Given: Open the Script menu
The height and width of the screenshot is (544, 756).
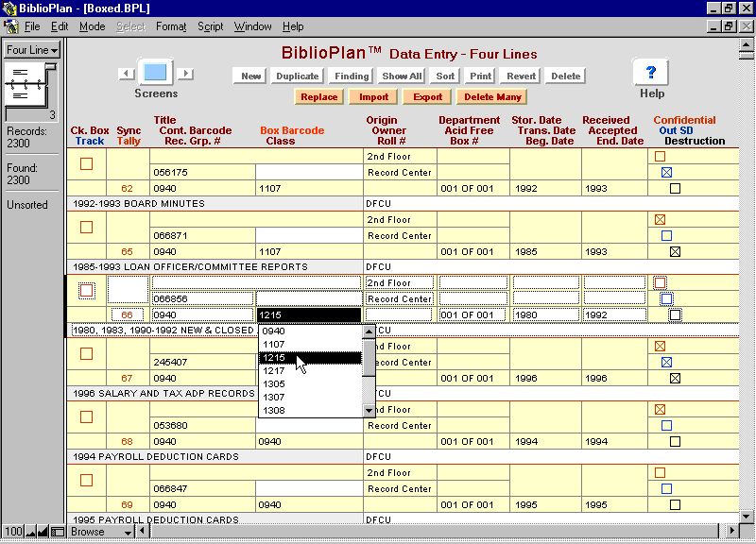Looking at the screenshot, I should (x=210, y=26).
